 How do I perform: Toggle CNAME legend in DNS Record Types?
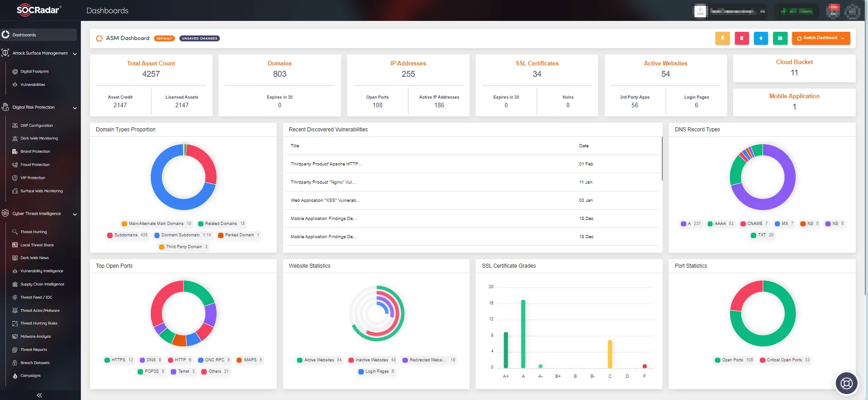(x=754, y=224)
